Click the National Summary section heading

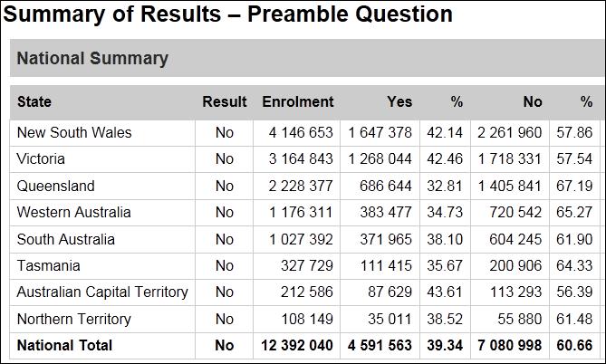[x=92, y=59]
